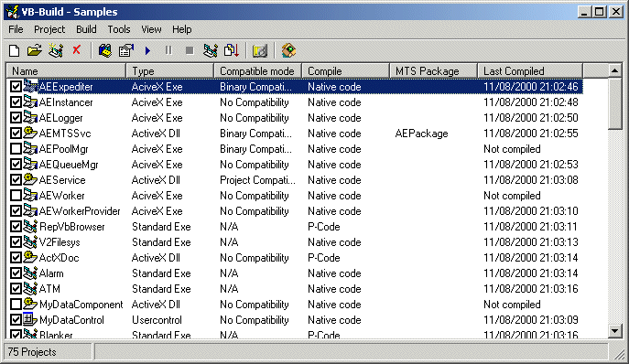Click the red X remove icon
Viewport: 629px width, 364px height.
(76, 50)
